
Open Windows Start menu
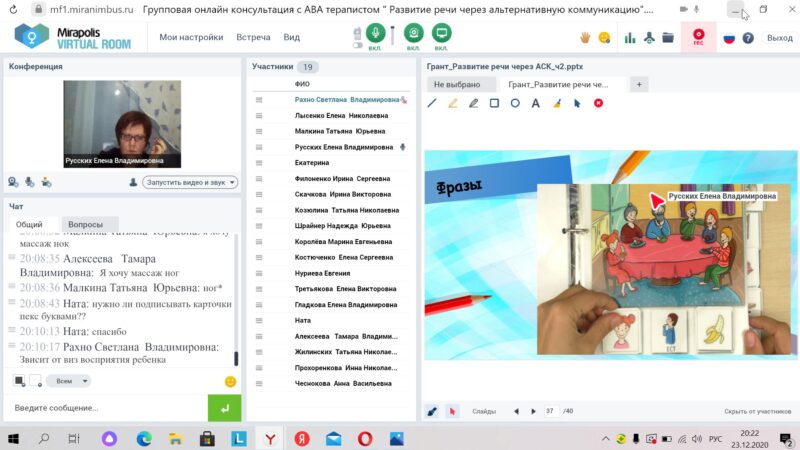pos(14,439)
